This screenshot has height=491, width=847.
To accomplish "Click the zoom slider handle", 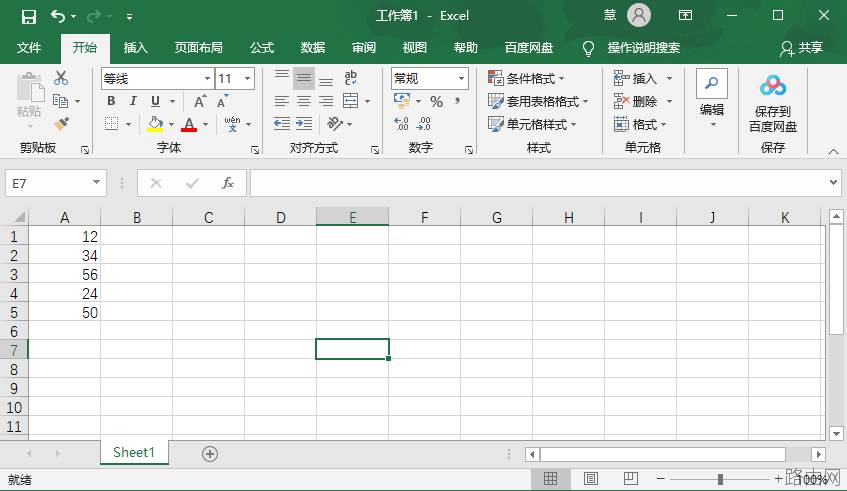I will 720,479.
